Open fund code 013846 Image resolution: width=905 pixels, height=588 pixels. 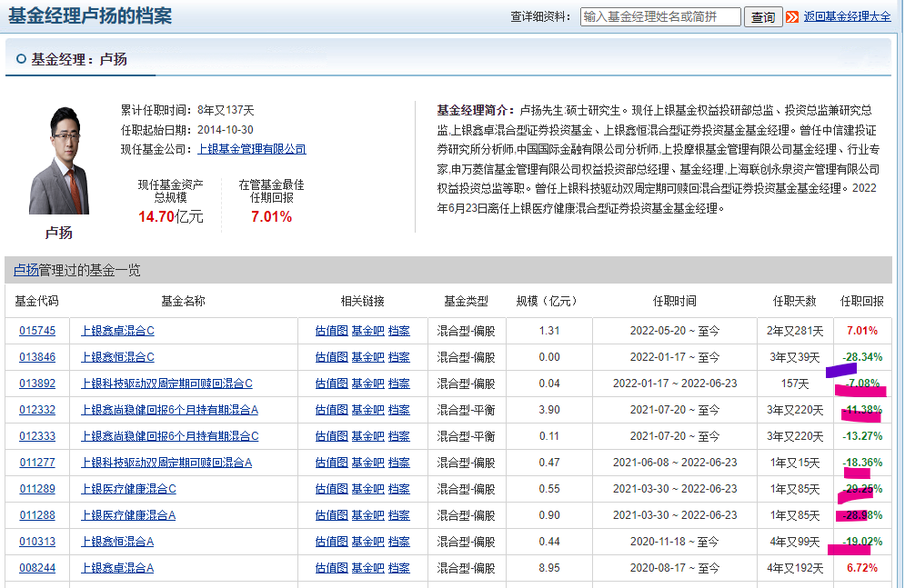[37, 357]
